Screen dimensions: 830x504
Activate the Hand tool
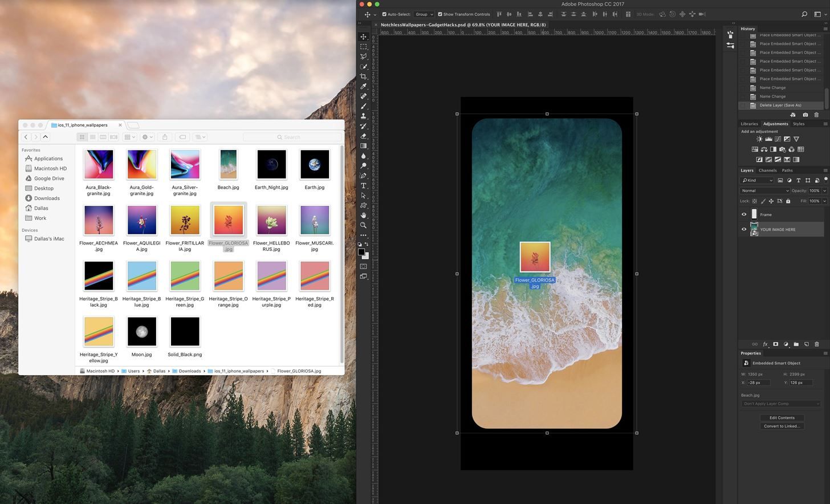click(363, 215)
